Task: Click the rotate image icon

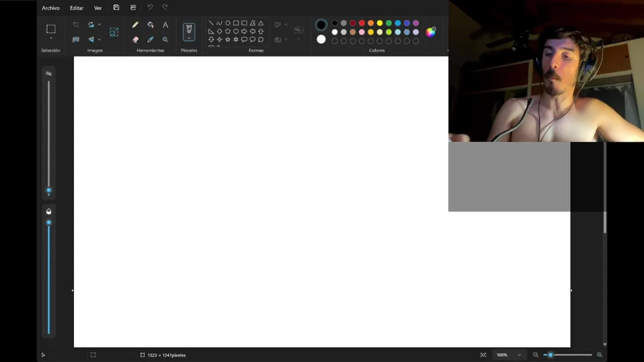Action: 91,25
